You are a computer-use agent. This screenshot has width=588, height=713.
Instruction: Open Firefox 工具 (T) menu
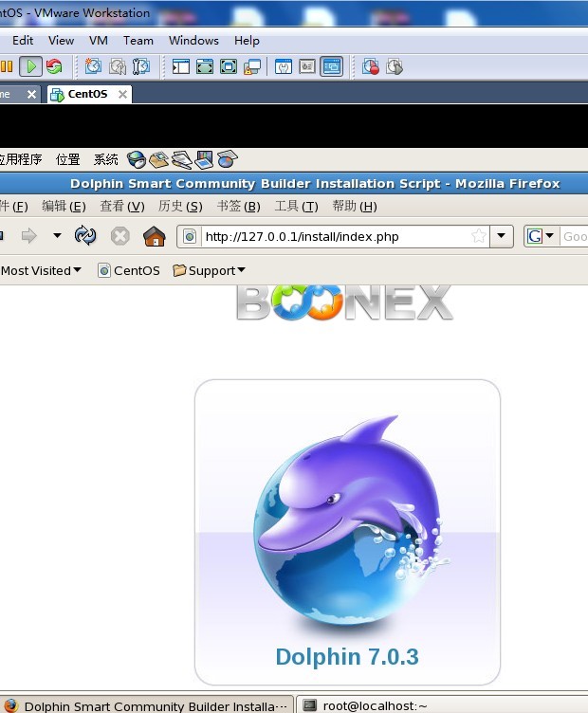click(296, 207)
